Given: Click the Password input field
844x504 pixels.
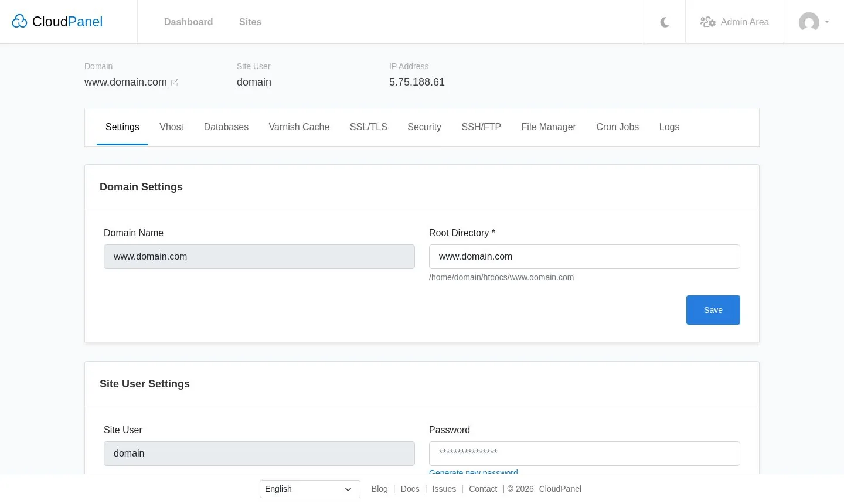Looking at the screenshot, I should coord(584,454).
